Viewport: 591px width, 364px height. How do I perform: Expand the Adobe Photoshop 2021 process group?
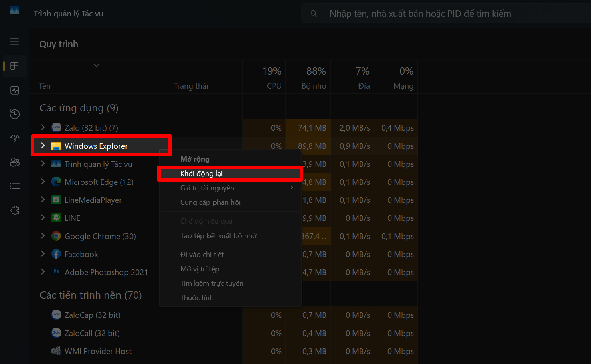pyautogui.click(x=43, y=272)
